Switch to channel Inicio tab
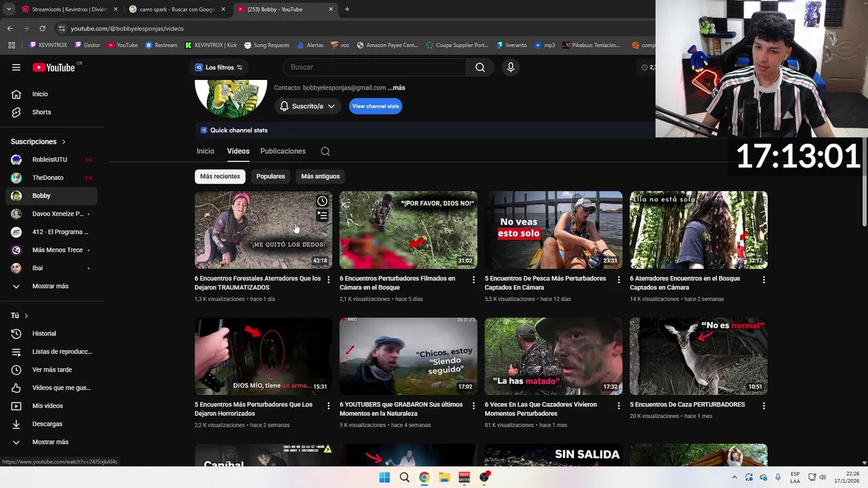Screen dimensions: 868x488 click(205, 151)
